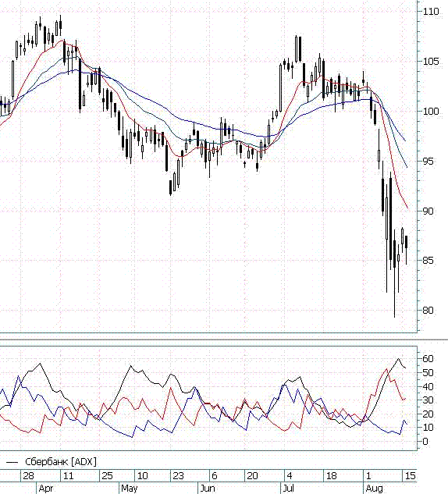
Task: Click the 10 value on ADX axis
Action: click(x=428, y=428)
